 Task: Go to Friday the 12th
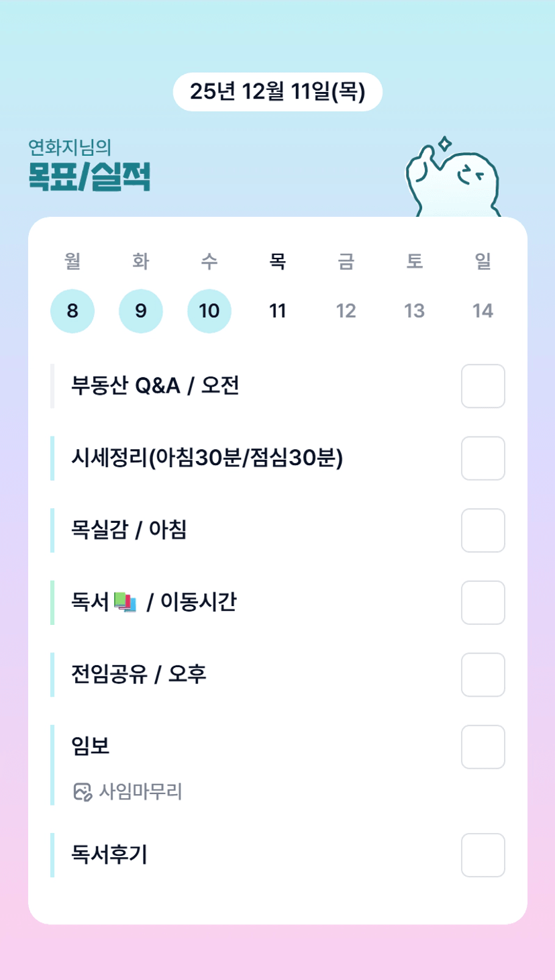click(x=346, y=311)
